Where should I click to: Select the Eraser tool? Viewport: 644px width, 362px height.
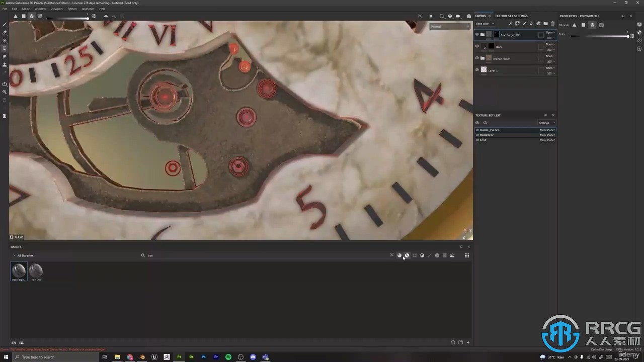pos(5,32)
